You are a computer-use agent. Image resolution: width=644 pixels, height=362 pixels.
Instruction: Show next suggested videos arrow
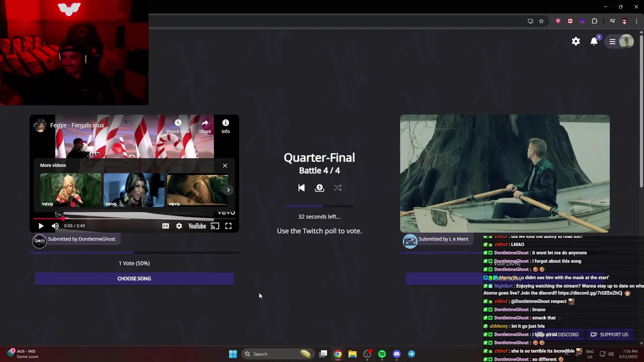(228, 190)
